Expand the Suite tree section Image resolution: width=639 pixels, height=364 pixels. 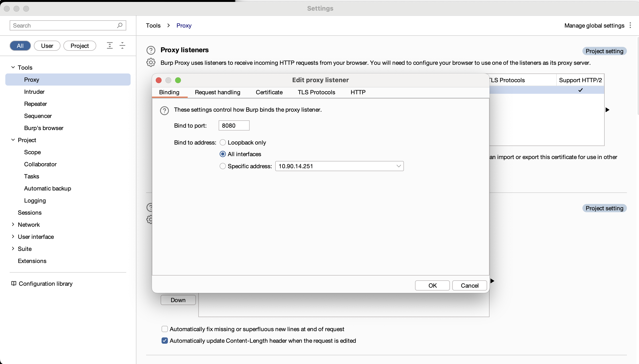[13, 248]
